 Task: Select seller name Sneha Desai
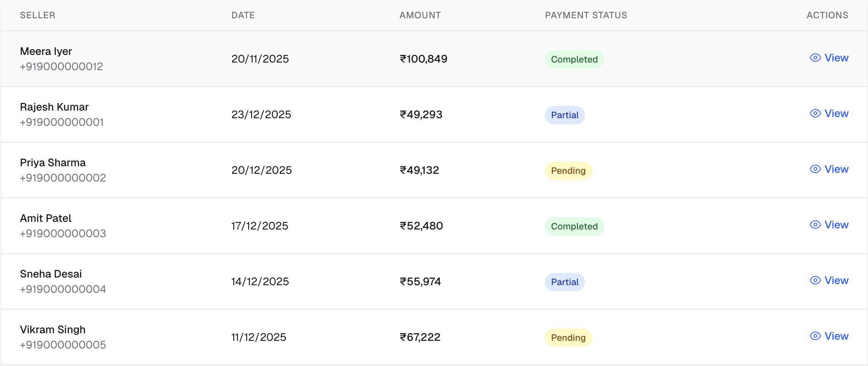(x=51, y=274)
